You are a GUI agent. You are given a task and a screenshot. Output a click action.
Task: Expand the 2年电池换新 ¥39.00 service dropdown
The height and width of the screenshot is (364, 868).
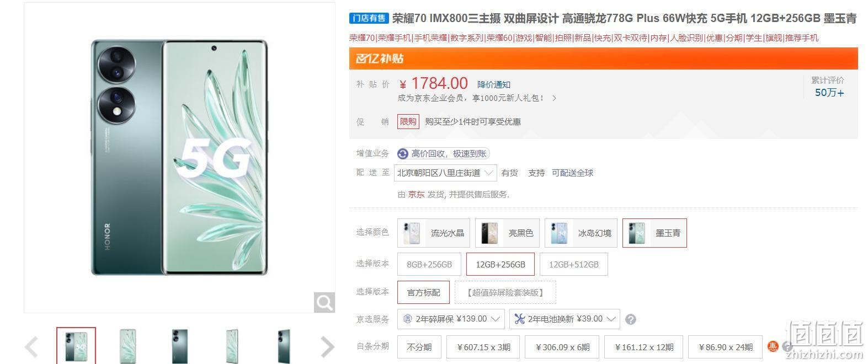(x=565, y=319)
